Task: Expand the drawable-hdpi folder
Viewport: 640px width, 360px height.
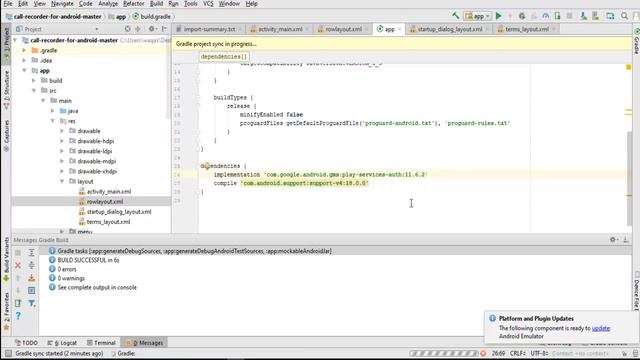Action: click(x=62, y=141)
